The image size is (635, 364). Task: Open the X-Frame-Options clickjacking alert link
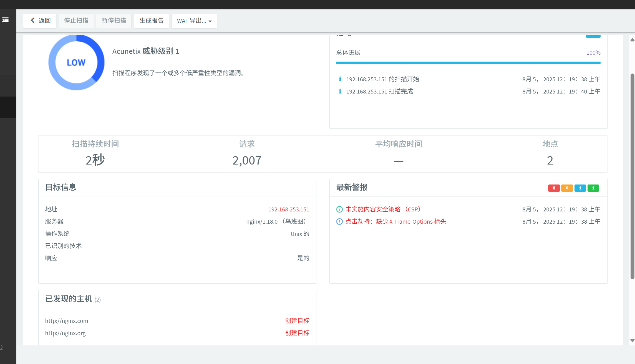point(395,222)
